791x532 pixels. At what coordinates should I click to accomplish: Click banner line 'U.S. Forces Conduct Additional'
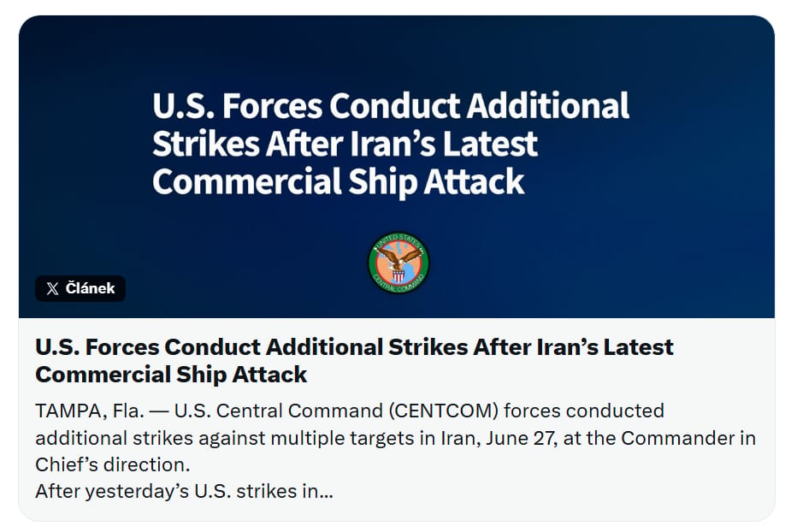(x=391, y=105)
